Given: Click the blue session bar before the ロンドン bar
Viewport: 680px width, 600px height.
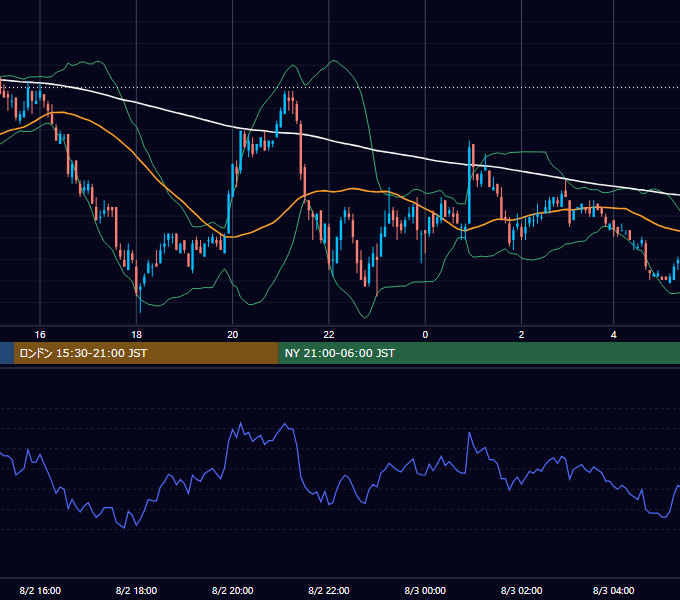Looking at the screenshot, I should tap(7, 353).
